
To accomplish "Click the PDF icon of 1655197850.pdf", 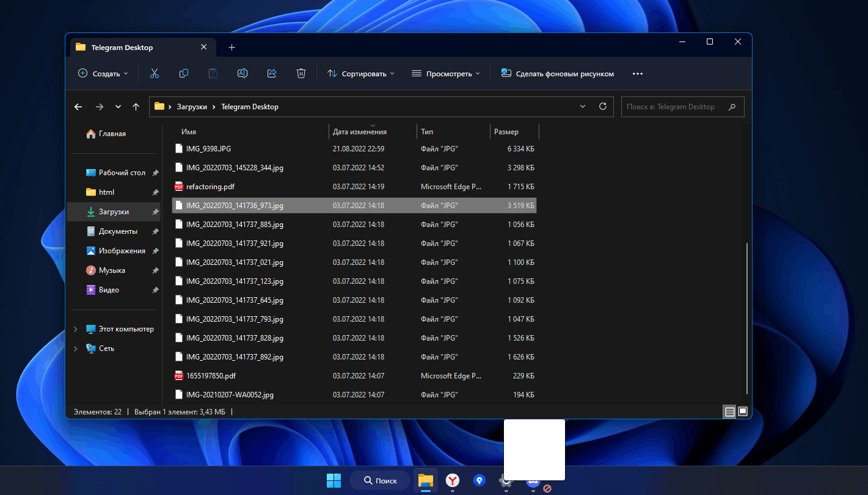I will [179, 375].
